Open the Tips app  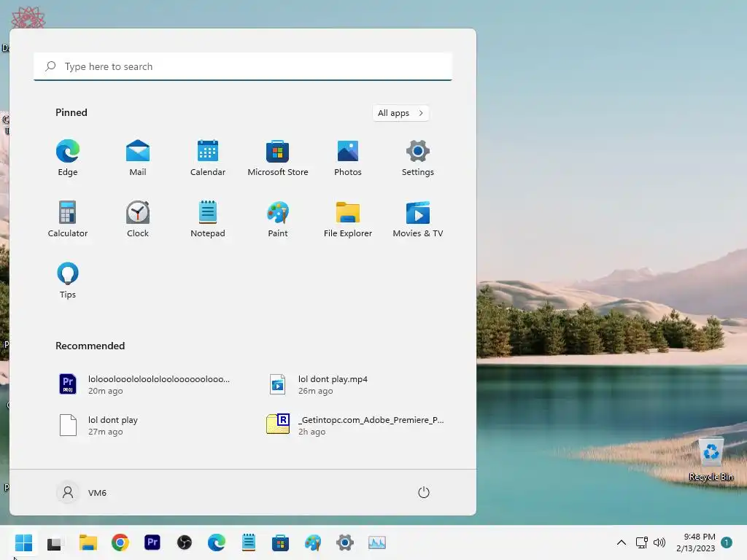coord(68,281)
